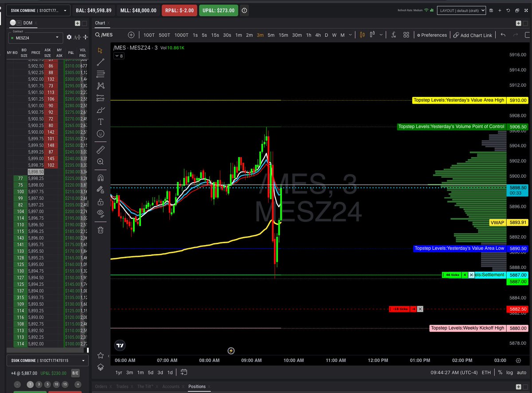The width and height of the screenshot is (532, 393).
Task: Select the 5m timeframe
Action: [x=271, y=35]
